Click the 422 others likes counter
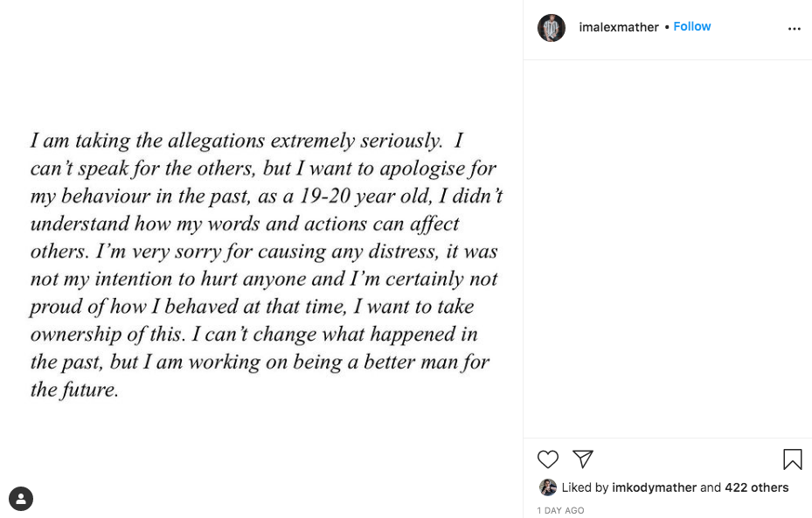 [x=756, y=487]
